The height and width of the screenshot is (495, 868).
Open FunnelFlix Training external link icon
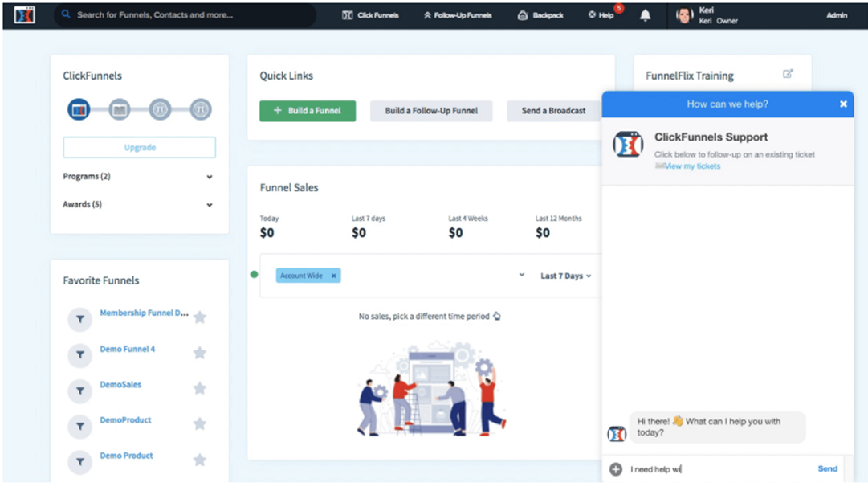(788, 74)
